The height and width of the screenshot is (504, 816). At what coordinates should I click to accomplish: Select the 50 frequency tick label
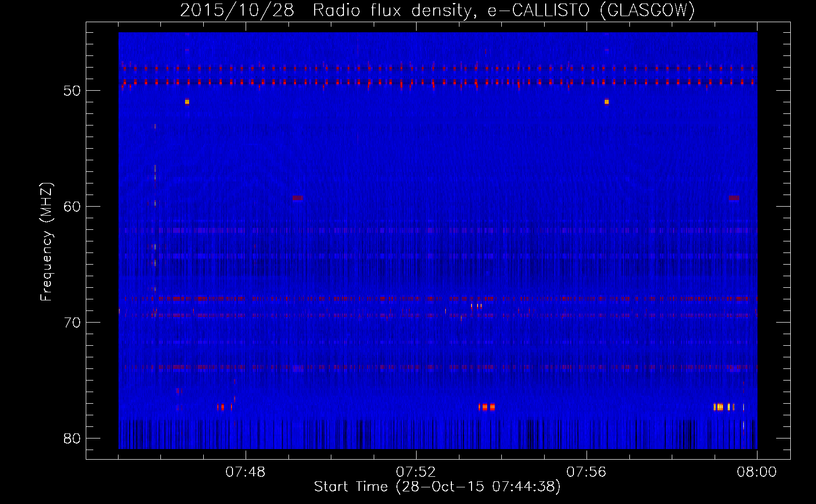coord(72,91)
